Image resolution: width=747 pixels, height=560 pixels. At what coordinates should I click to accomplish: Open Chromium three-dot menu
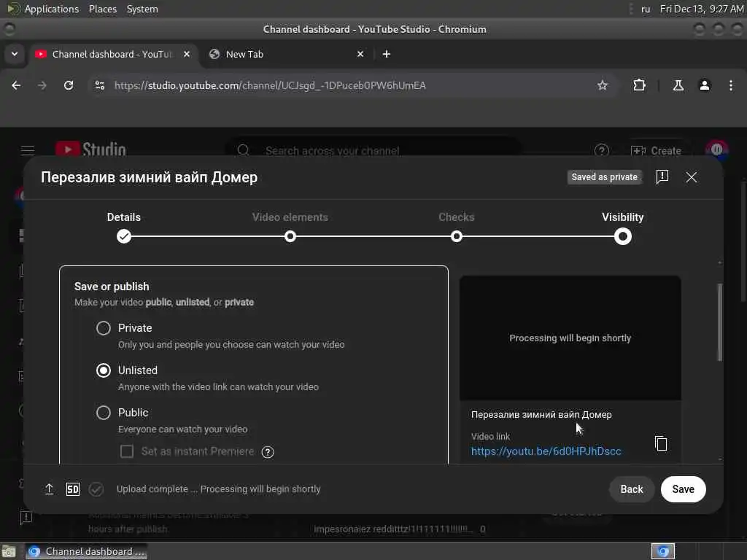click(730, 85)
